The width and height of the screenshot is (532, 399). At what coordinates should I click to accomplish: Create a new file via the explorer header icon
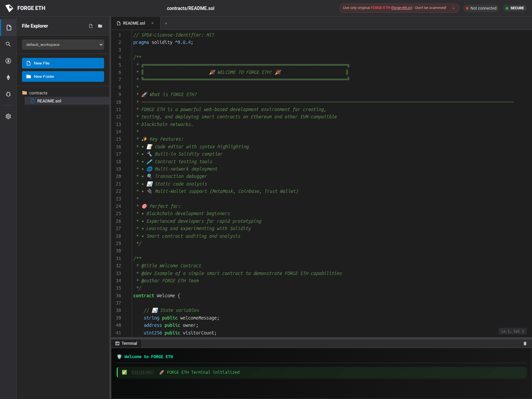(x=90, y=26)
